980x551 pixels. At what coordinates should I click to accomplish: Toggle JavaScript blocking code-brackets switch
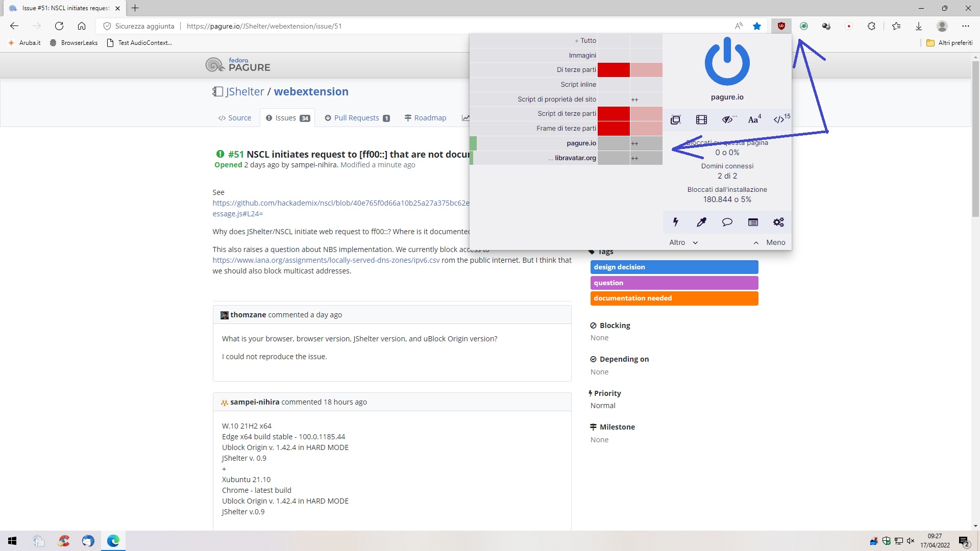pos(781,119)
